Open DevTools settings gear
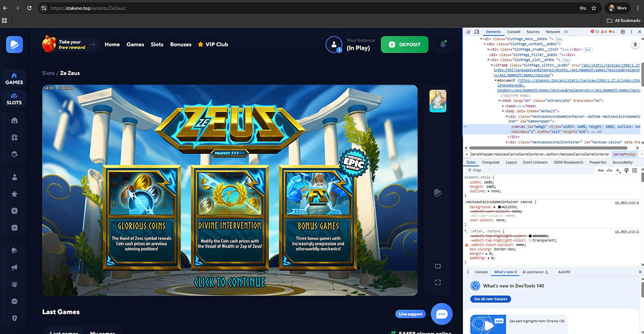 (623, 32)
